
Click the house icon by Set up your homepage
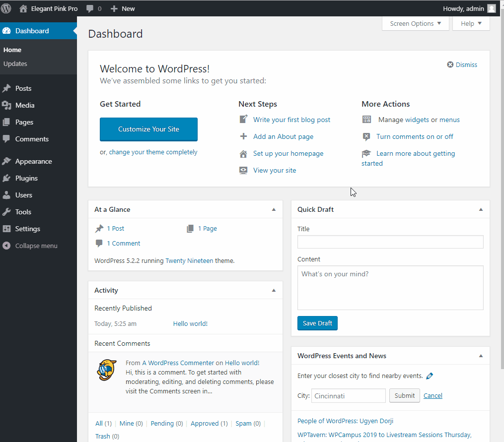[x=243, y=154]
